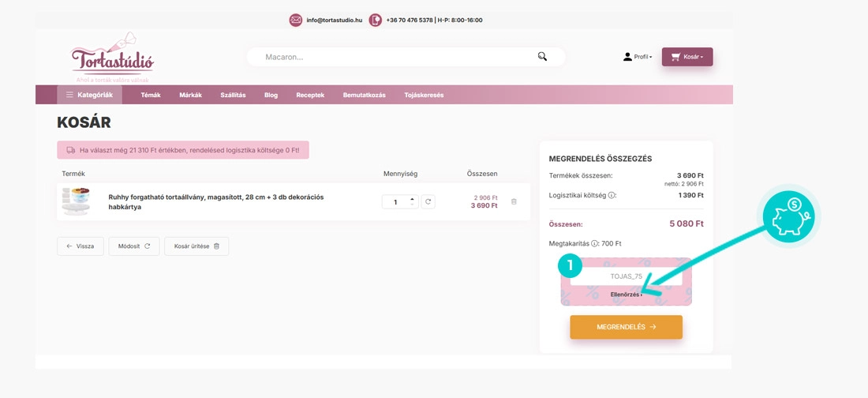
Task: Click the Profil person icon
Action: pos(627,57)
